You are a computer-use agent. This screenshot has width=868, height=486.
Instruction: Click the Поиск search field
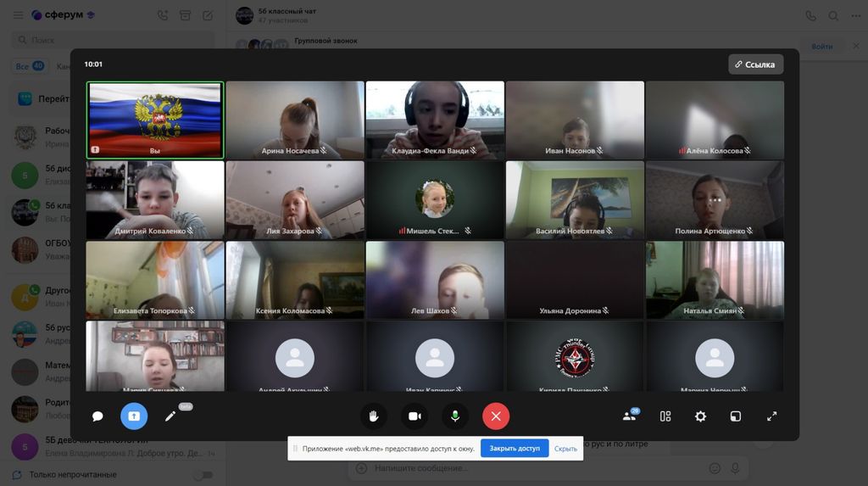point(113,40)
